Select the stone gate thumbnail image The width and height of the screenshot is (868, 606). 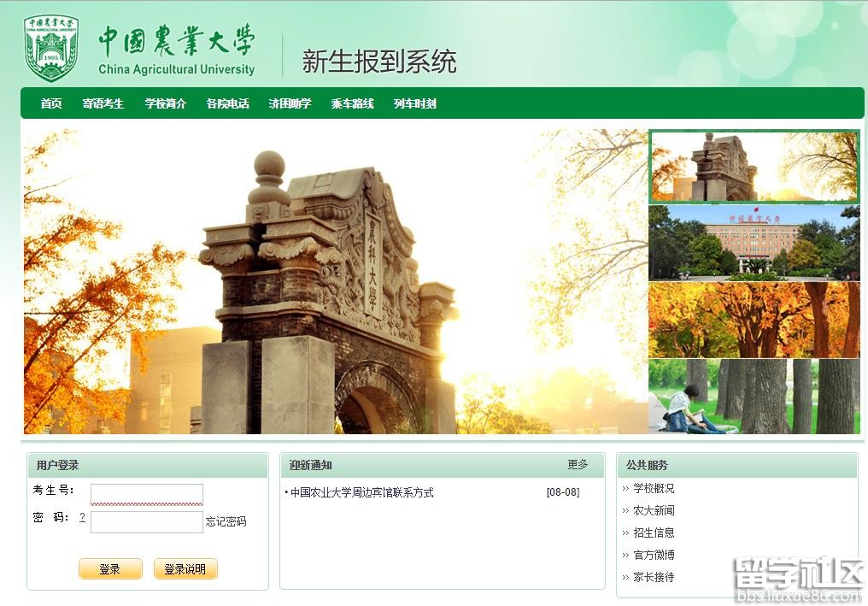(754, 166)
